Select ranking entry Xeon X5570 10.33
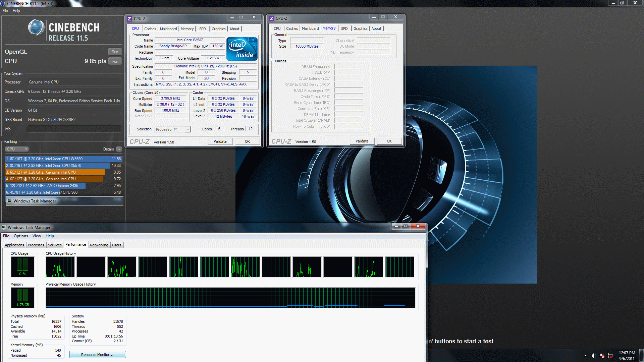The image size is (644, 362). pos(63,166)
